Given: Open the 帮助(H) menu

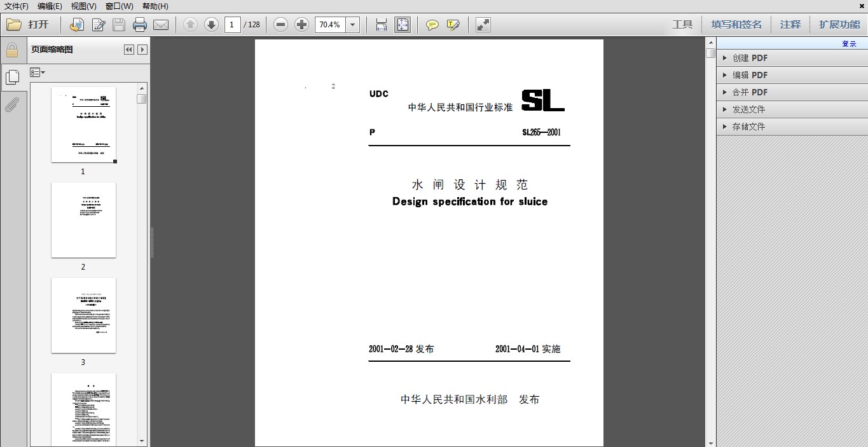Looking at the screenshot, I should tap(155, 6).
